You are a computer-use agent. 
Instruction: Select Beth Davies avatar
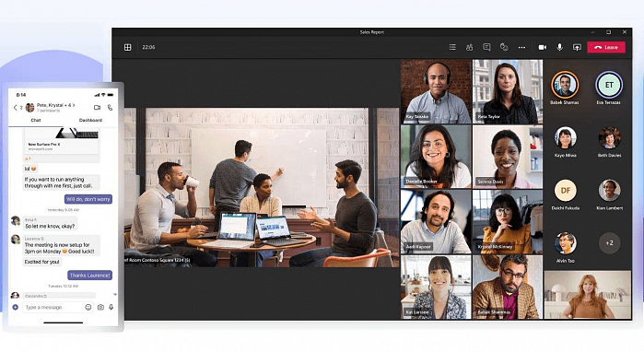[x=609, y=137]
